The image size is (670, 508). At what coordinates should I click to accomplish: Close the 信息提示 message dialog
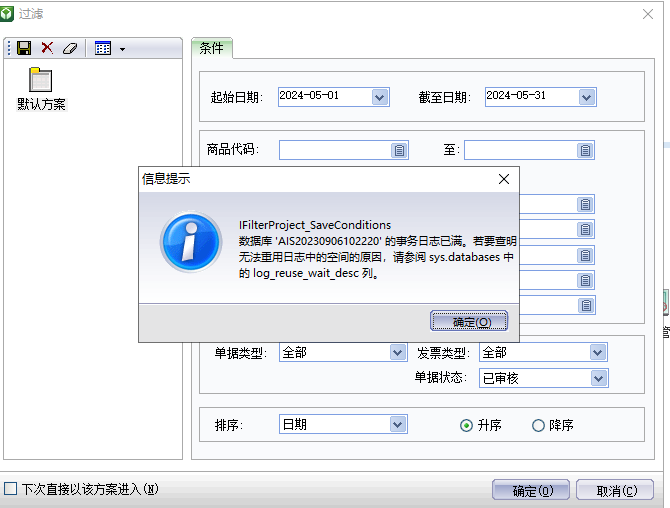tap(505, 179)
